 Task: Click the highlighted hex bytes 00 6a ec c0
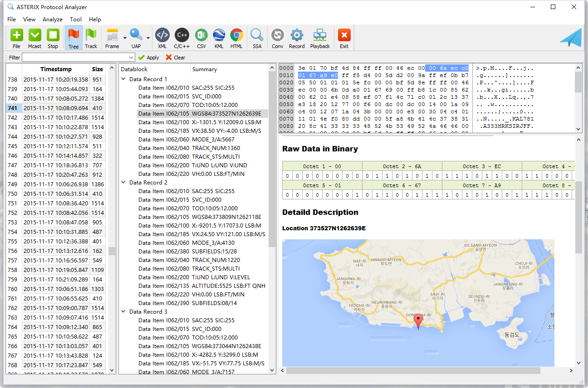tap(447, 68)
